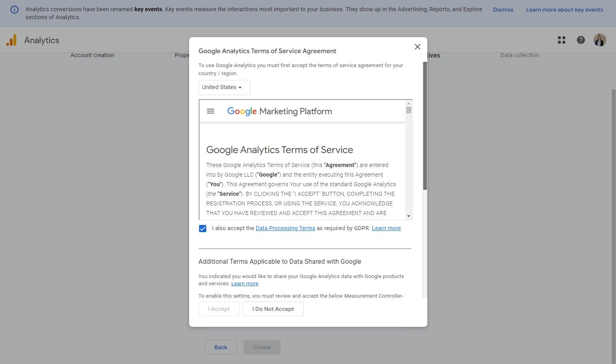Open the United States country dropdown
616x364 pixels.
pyautogui.click(x=224, y=88)
